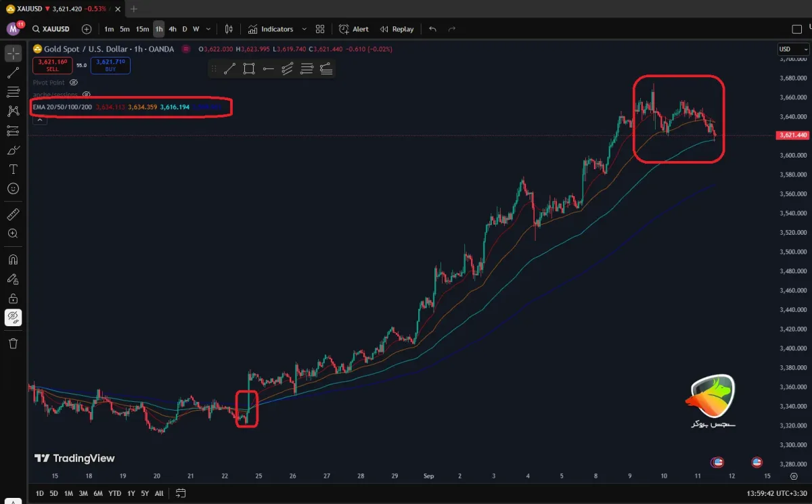812x504 pixels.
Task: Select the ruler measure tool
Action: click(x=13, y=214)
